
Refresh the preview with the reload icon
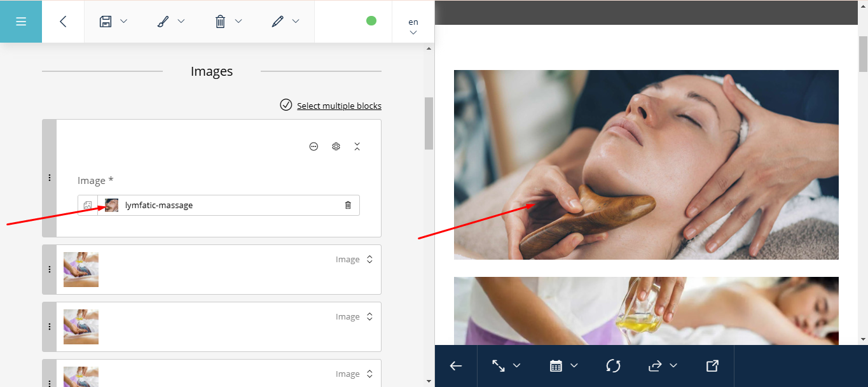(613, 366)
